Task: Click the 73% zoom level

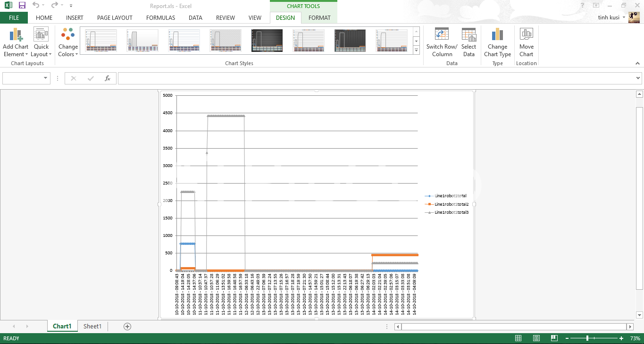Action: click(635, 338)
